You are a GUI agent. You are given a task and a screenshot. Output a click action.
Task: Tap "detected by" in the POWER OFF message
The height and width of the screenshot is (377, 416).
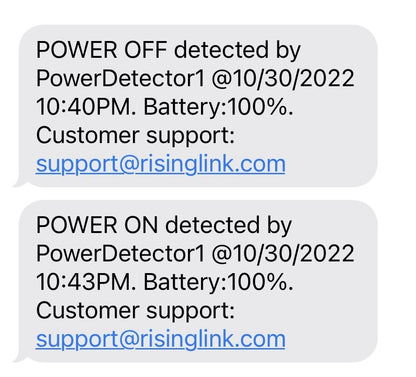238,51
